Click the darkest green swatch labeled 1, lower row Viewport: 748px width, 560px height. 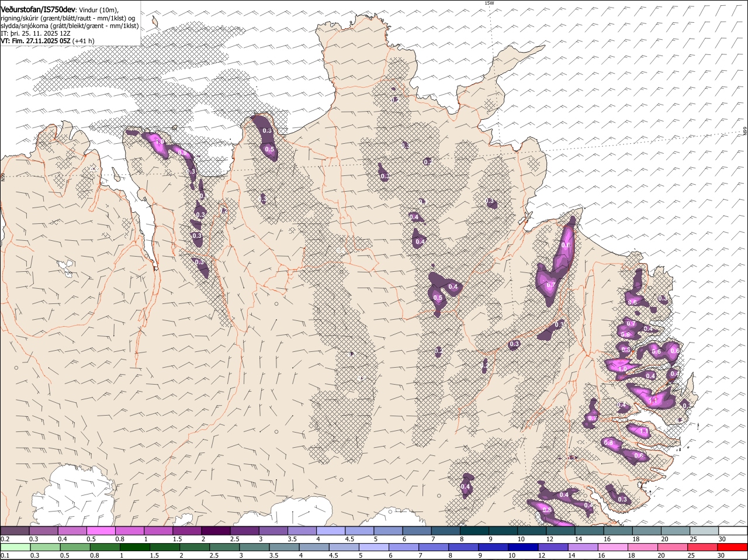coord(134,548)
